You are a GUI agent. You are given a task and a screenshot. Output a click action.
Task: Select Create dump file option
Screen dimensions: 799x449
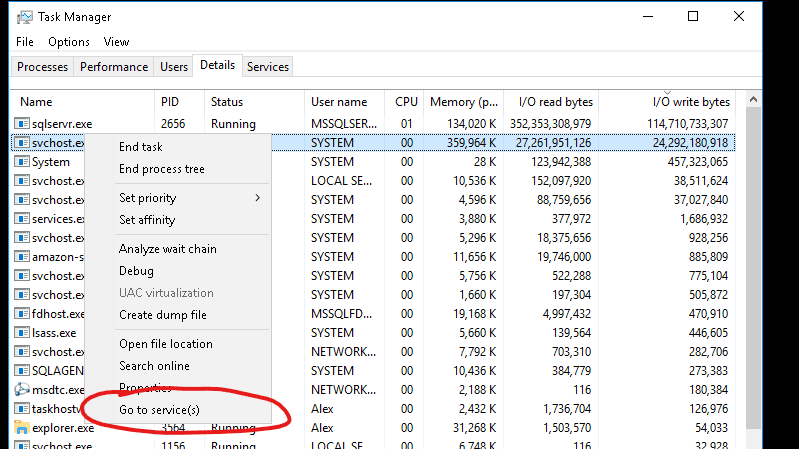click(x=163, y=315)
